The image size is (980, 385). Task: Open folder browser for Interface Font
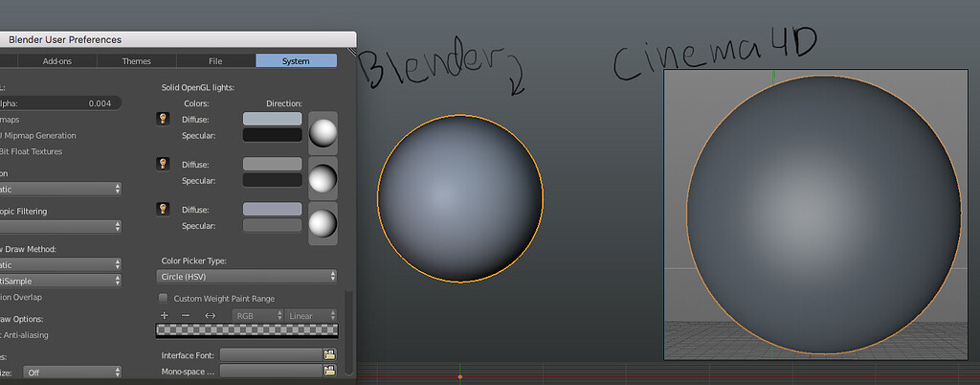click(x=330, y=354)
